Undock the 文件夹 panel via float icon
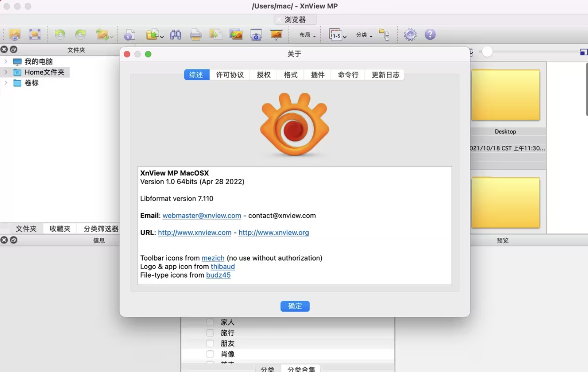Image resolution: width=588 pixels, height=372 pixels. tap(14, 49)
